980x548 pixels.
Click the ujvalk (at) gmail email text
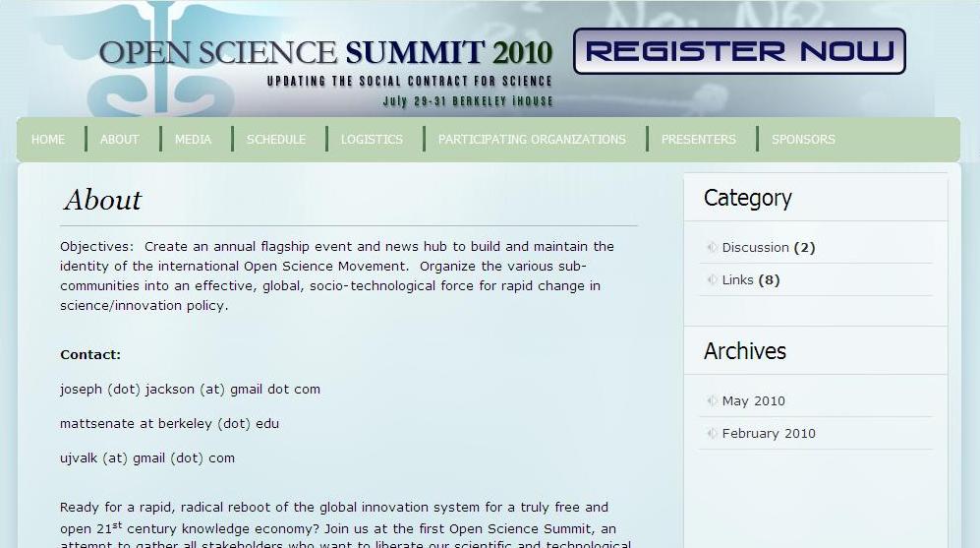tap(147, 457)
